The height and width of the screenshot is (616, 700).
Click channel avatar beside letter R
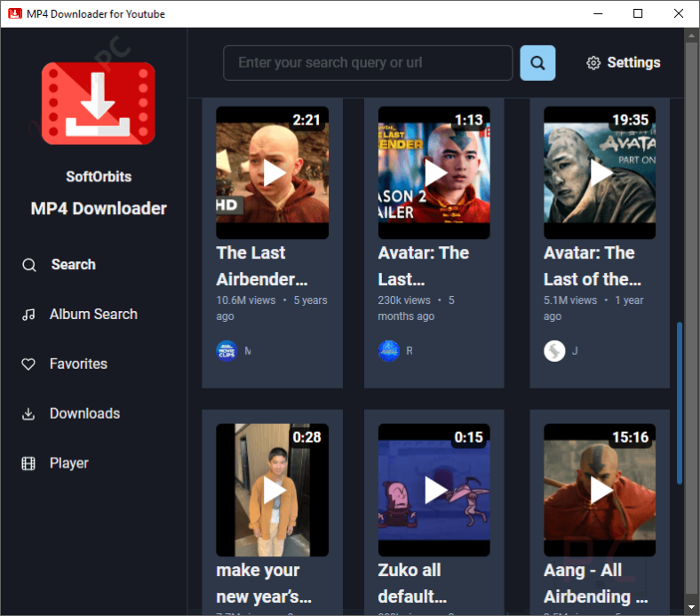click(389, 351)
